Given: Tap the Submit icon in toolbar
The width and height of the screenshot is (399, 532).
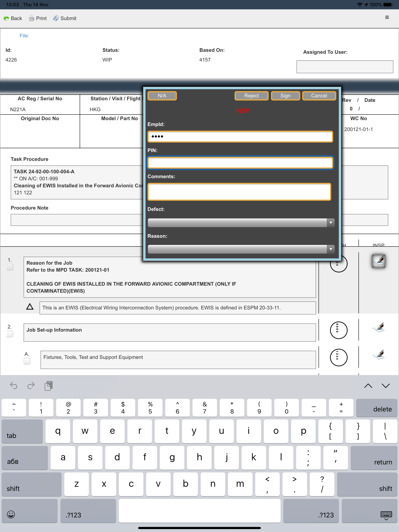Looking at the screenshot, I should point(56,18).
